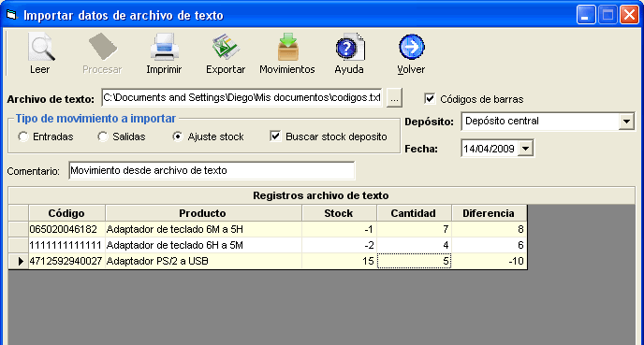Close the Importar datos window
Viewport: 644px width, 345px height.
point(629,15)
